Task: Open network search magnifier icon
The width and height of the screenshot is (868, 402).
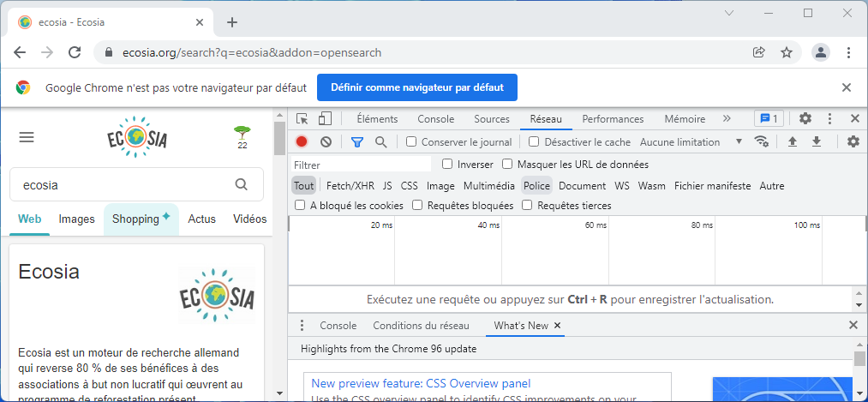Action: pos(380,142)
